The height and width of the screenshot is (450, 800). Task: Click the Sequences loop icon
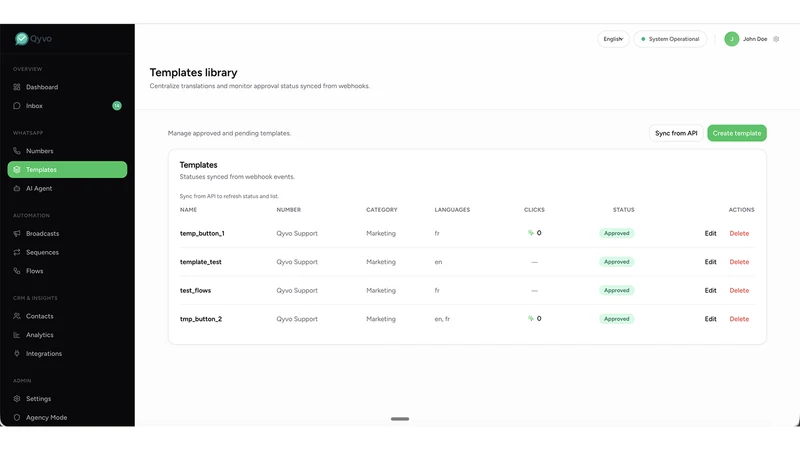point(17,253)
